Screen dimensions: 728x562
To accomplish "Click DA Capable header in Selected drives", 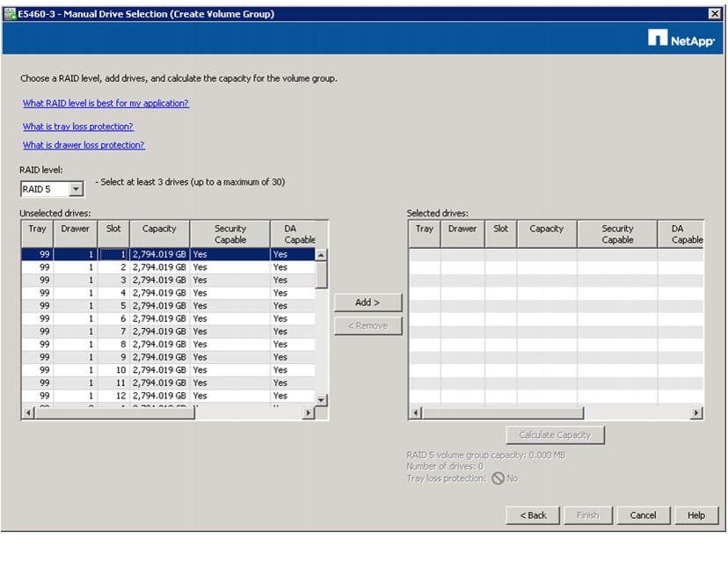I will click(681, 234).
